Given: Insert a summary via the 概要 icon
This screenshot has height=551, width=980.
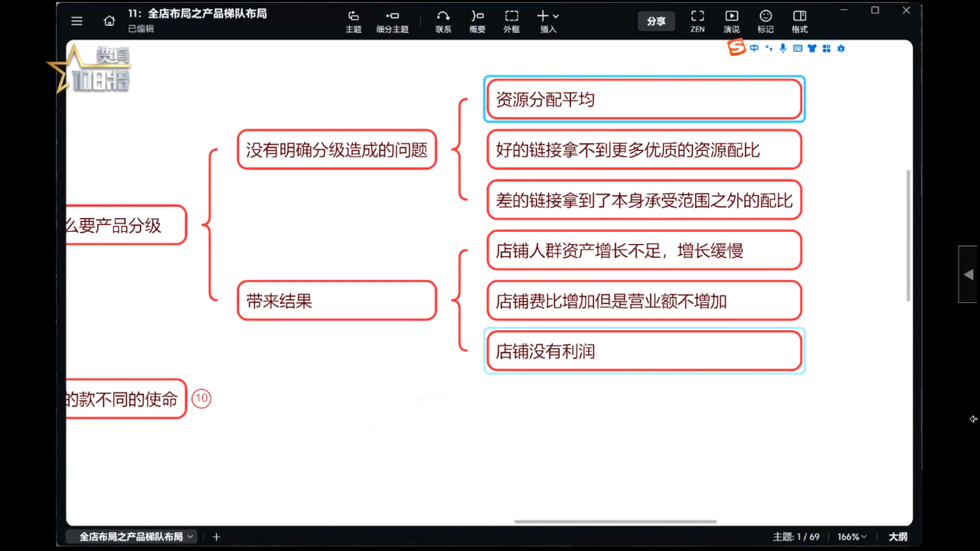Looking at the screenshot, I should tap(477, 21).
